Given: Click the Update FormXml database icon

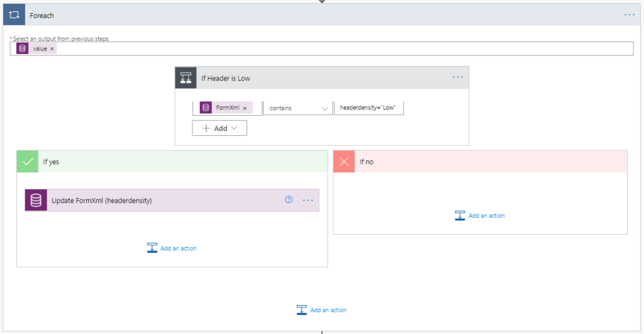Looking at the screenshot, I should pos(36,201).
